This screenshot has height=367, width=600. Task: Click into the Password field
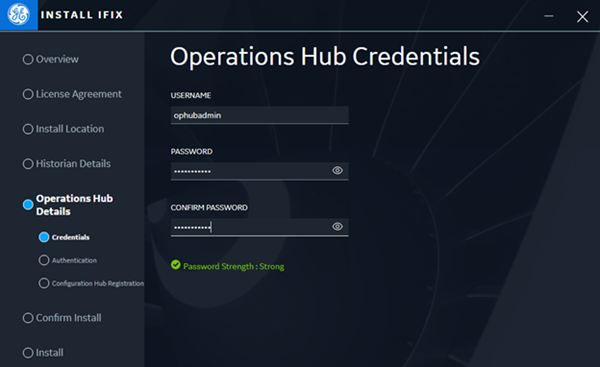click(259, 171)
